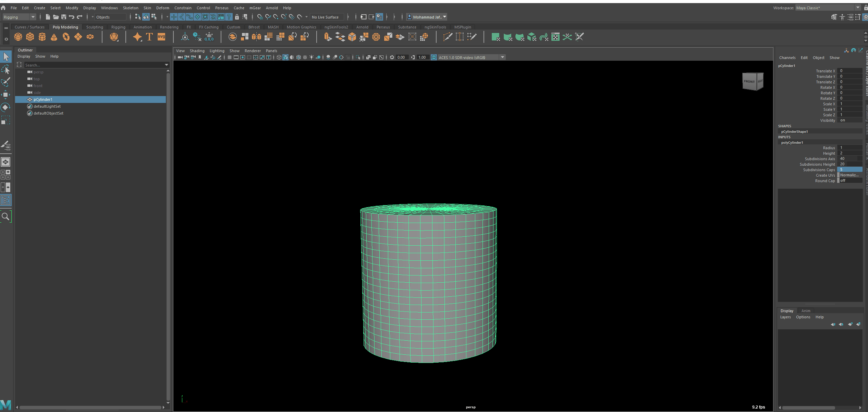Click the SVG tool shelf icon
Image resolution: width=868 pixels, height=412 pixels.
(x=161, y=37)
